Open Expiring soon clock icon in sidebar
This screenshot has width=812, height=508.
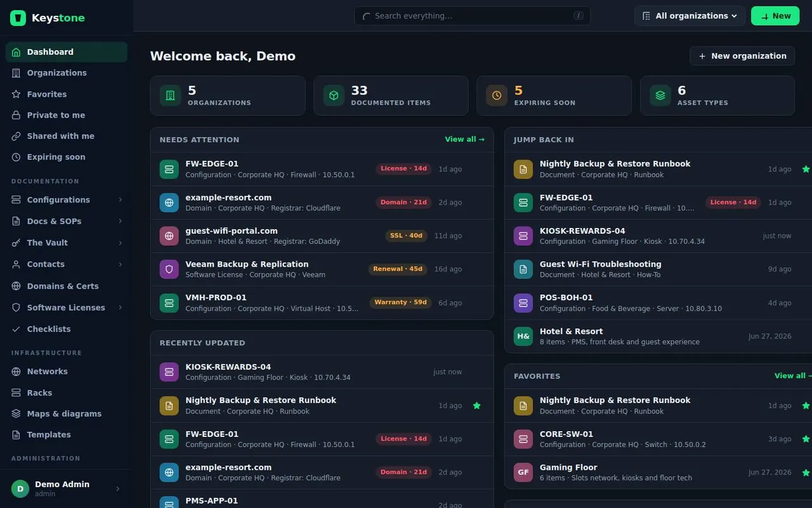pos(16,157)
